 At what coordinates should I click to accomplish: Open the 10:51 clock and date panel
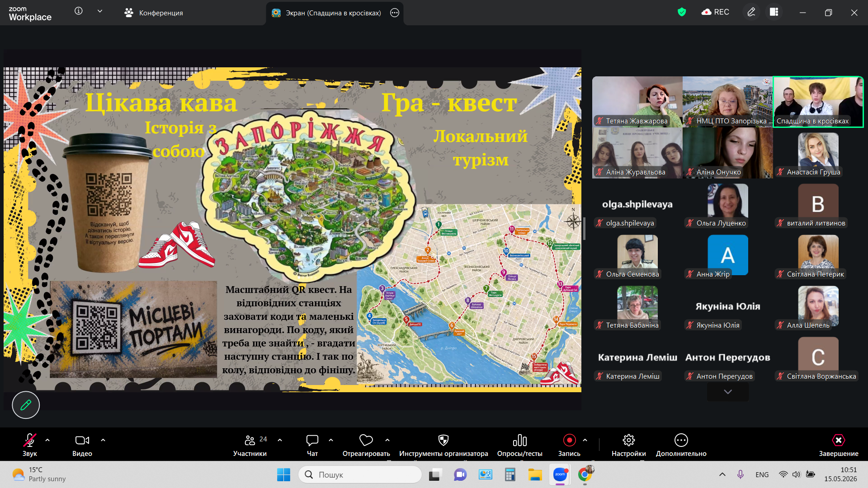point(840,474)
